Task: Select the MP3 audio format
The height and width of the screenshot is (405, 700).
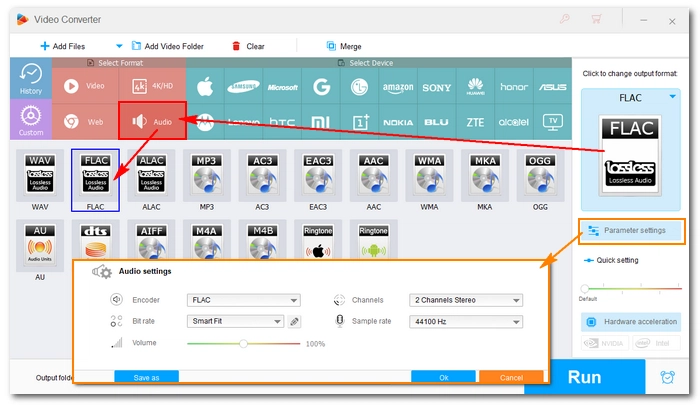Action: 207,175
